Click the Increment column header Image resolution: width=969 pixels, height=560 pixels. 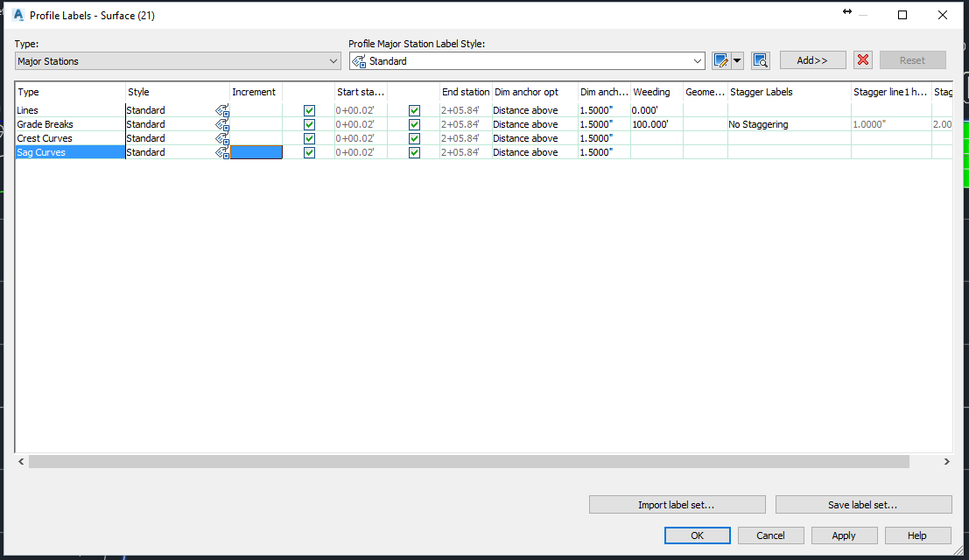pos(256,92)
